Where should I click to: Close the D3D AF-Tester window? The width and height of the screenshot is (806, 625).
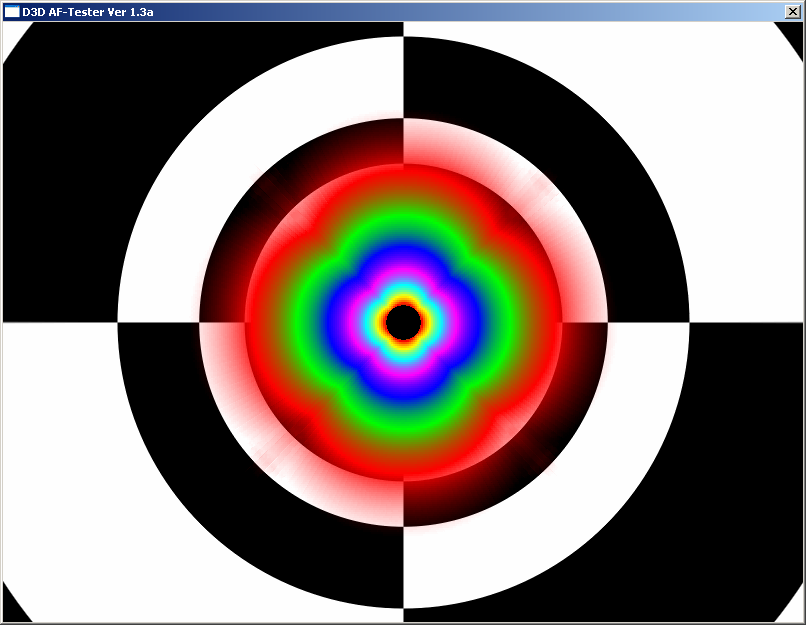(793, 11)
